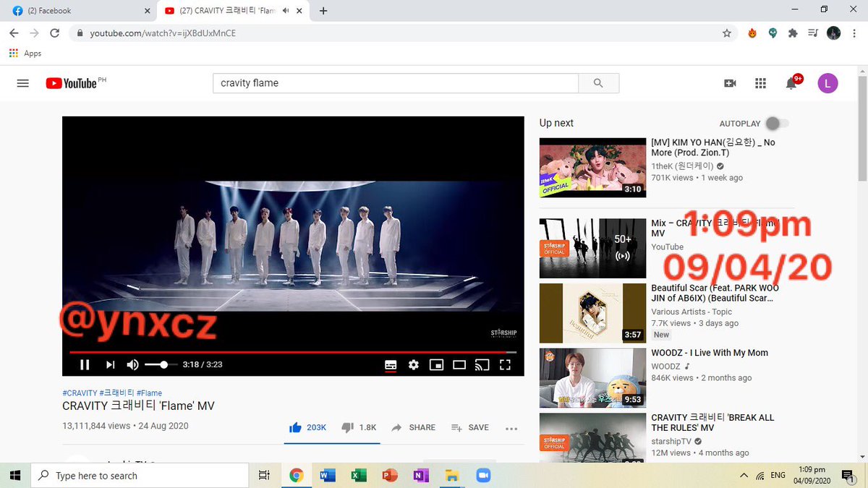
Task: Click the URL address bar
Action: pyautogui.click(x=401, y=33)
